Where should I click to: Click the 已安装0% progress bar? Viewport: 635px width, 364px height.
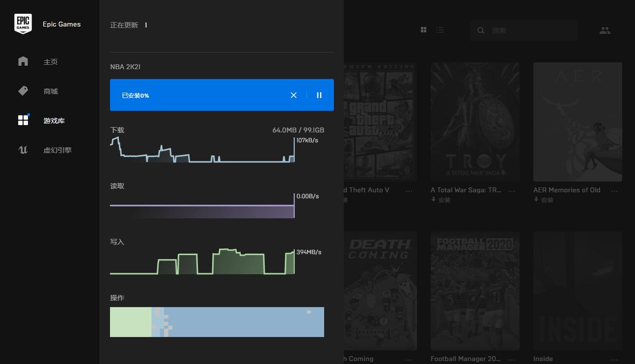point(222,95)
